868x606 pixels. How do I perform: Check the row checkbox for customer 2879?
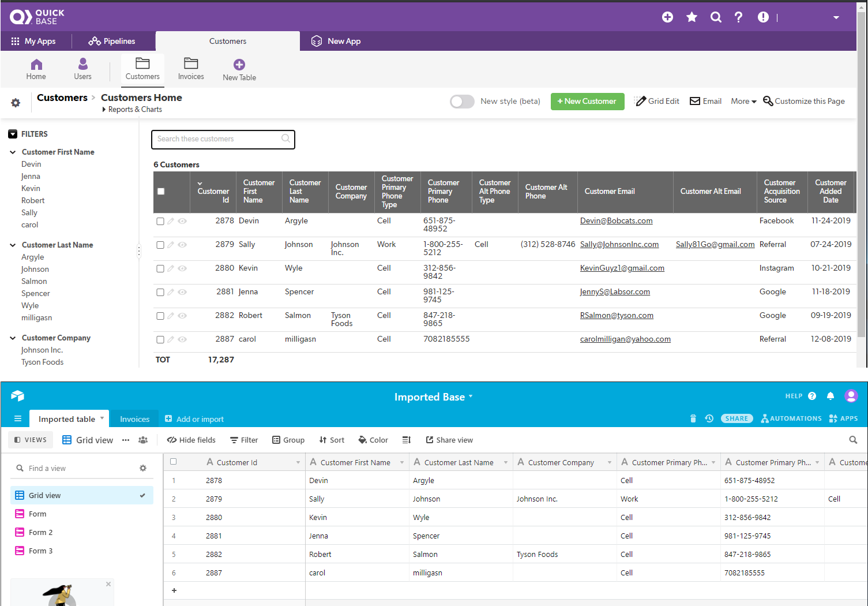point(160,245)
